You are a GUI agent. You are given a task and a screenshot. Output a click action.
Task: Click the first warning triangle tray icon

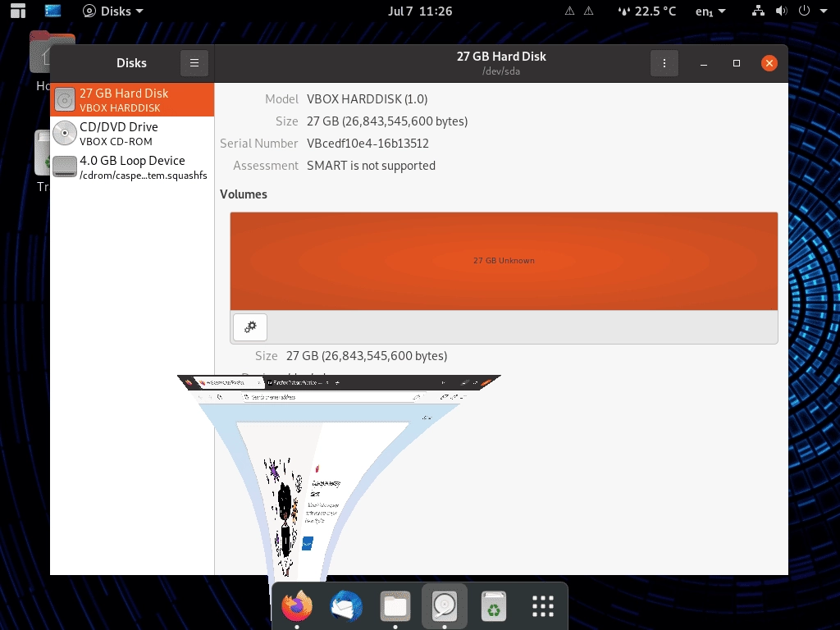[x=569, y=11]
